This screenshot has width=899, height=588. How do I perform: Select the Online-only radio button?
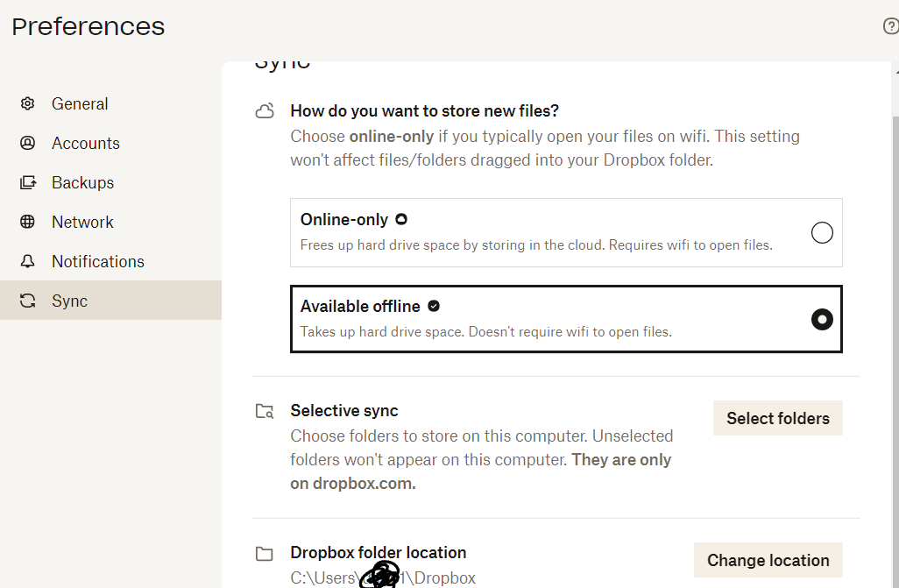(822, 232)
